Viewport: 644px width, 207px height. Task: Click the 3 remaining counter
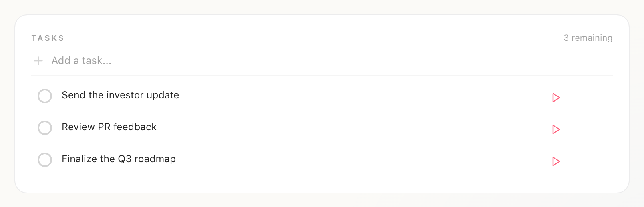tap(588, 38)
